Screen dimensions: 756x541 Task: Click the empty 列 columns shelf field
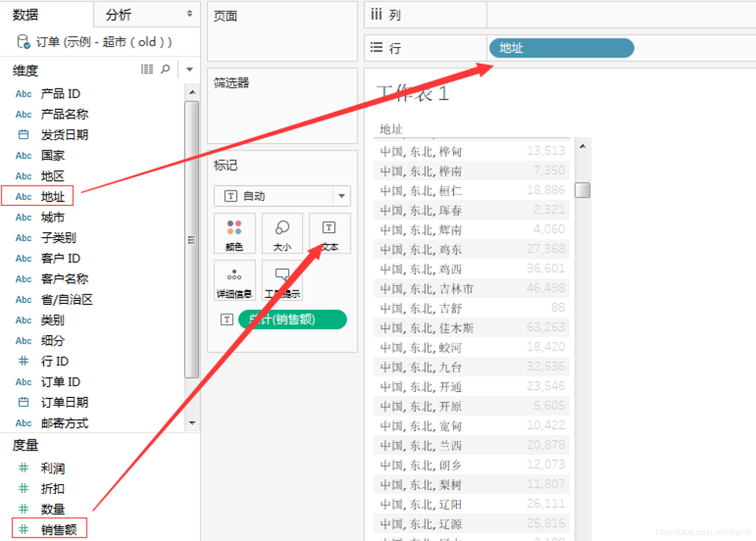621,14
